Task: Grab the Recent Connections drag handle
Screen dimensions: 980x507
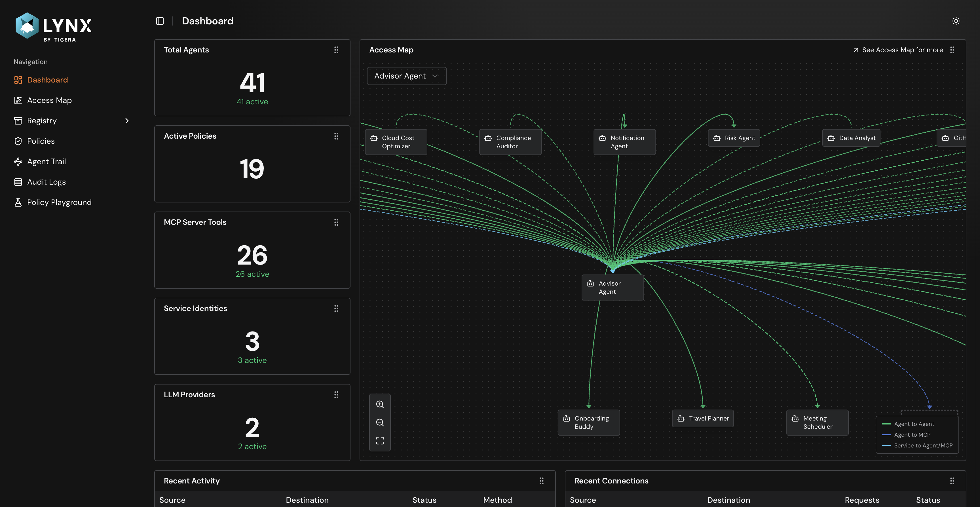Action: tap(952, 481)
